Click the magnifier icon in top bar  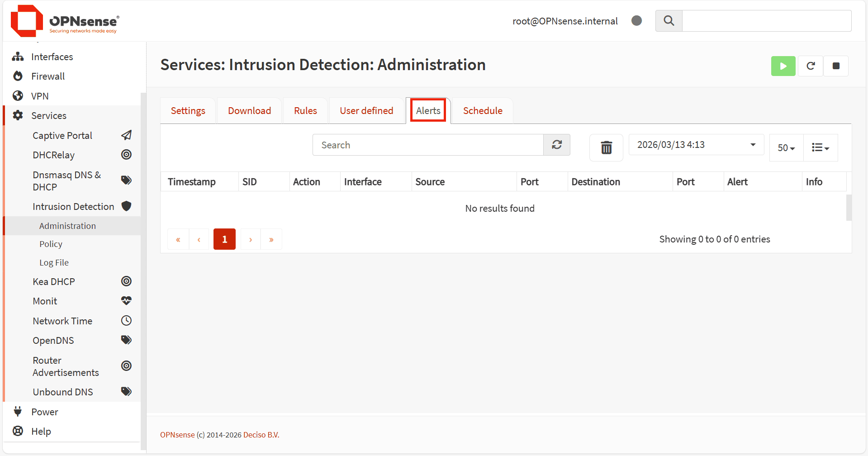pyautogui.click(x=669, y=21)
